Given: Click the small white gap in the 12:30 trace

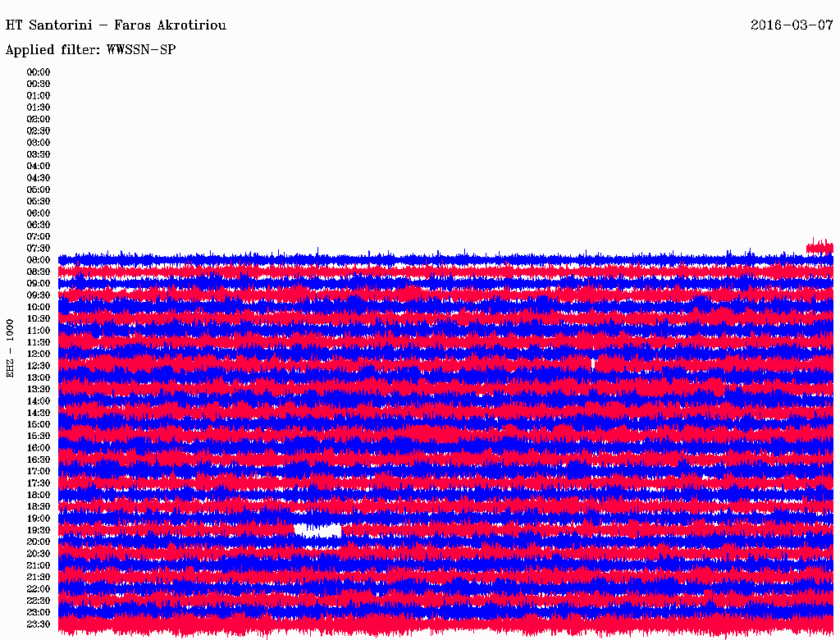Looking at the screenshot, I should click(x=593, y=364).
